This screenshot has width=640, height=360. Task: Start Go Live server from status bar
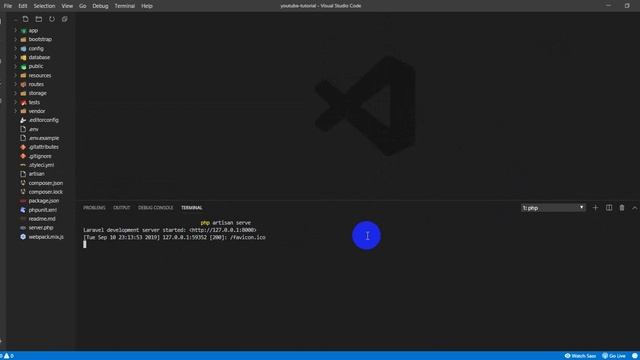pyautogui.click(x=614, y=356)
